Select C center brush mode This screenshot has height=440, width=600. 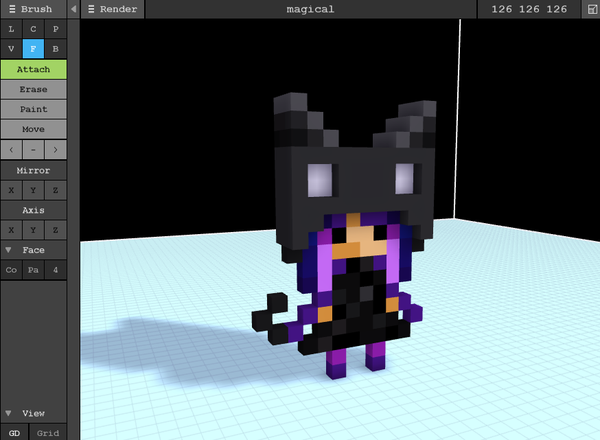tap(33, 29)
